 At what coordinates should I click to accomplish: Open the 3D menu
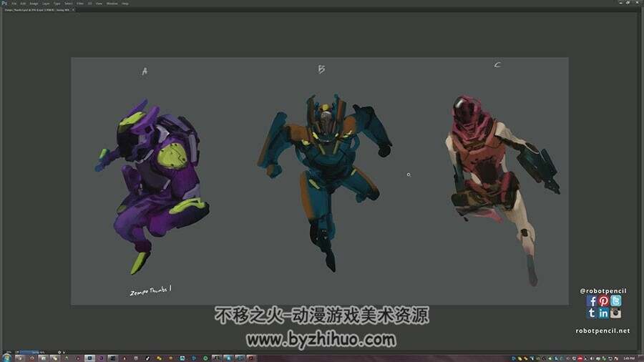90,4
